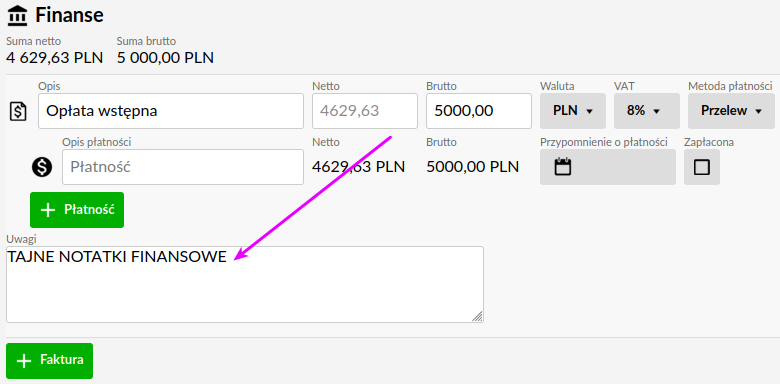Open the Waluta PLN dropdown
Viewport: 780px width, 384px height.
pyautogui.click(x=573, y=111)
